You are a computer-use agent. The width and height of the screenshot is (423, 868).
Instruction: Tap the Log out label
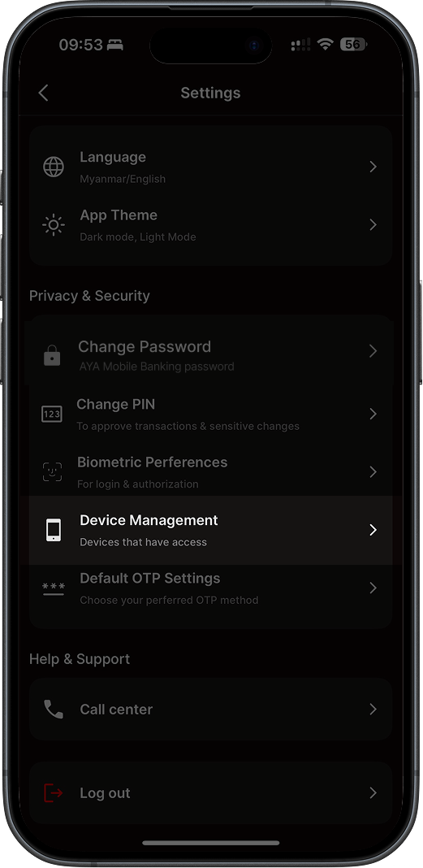coord(105,792)
